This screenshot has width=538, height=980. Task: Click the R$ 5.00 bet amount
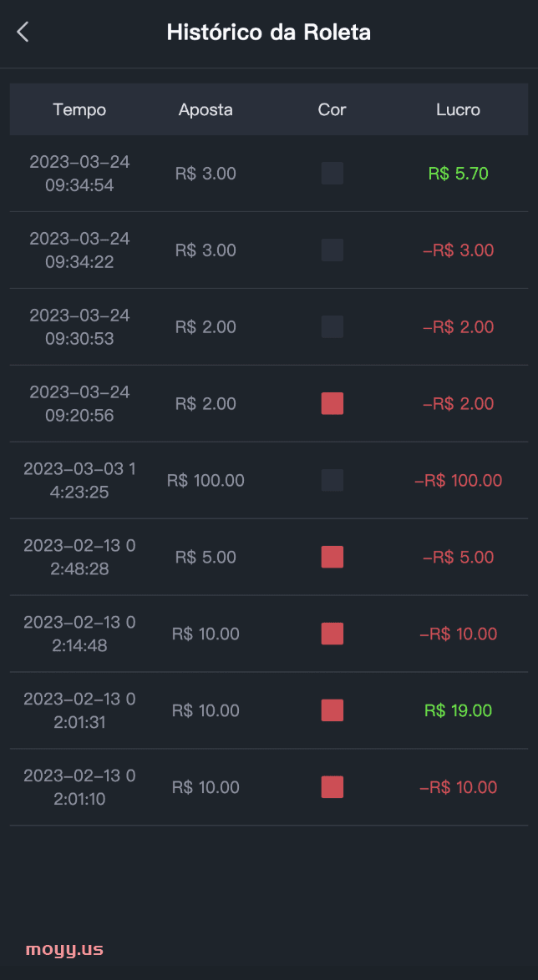[206, 558]
